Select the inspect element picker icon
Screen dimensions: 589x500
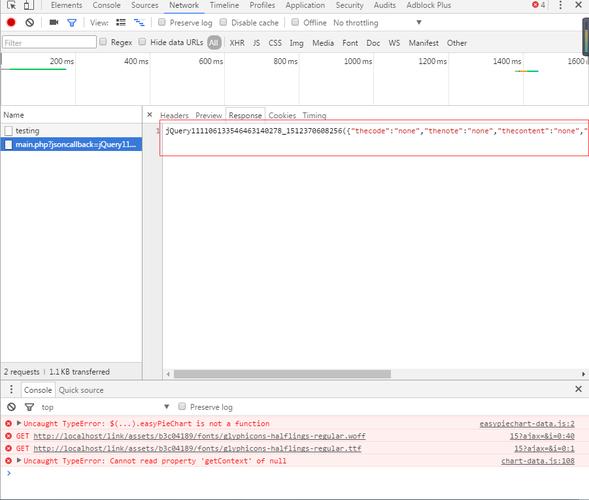pyautogui.click(x=11, y=5)
